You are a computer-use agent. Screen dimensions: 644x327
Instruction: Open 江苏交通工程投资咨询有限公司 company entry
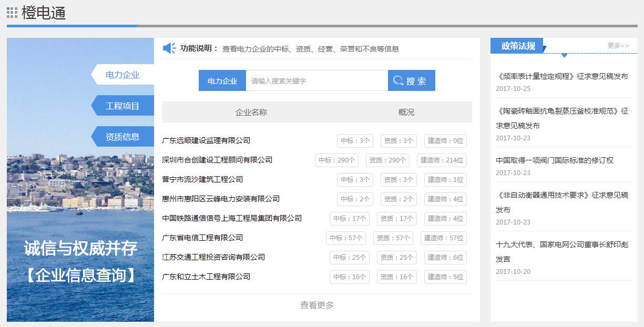[x=213, y=257]
